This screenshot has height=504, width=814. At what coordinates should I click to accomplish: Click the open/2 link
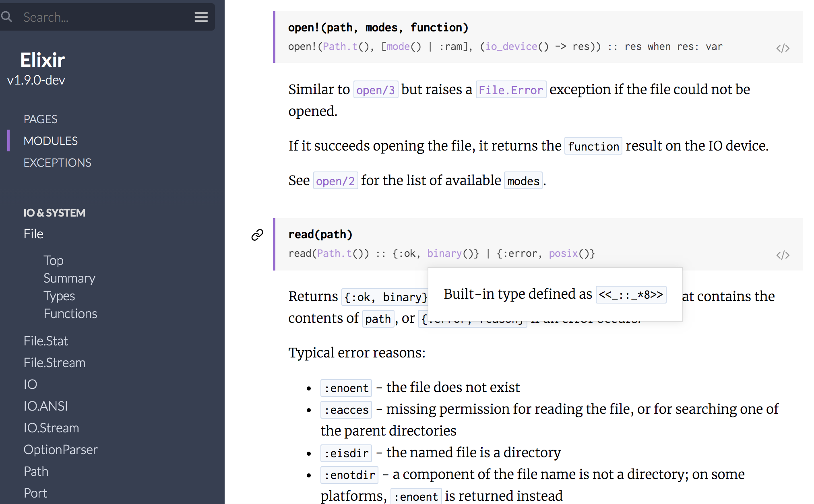pyautogui.click(x=335, y=181)
